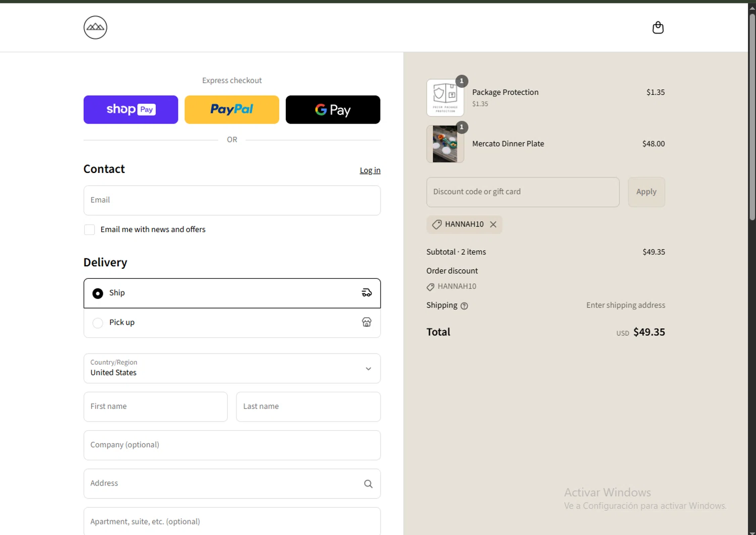Click the Enter shipping address text
Viewport: 756px width, 535px height.
[625, 305]
